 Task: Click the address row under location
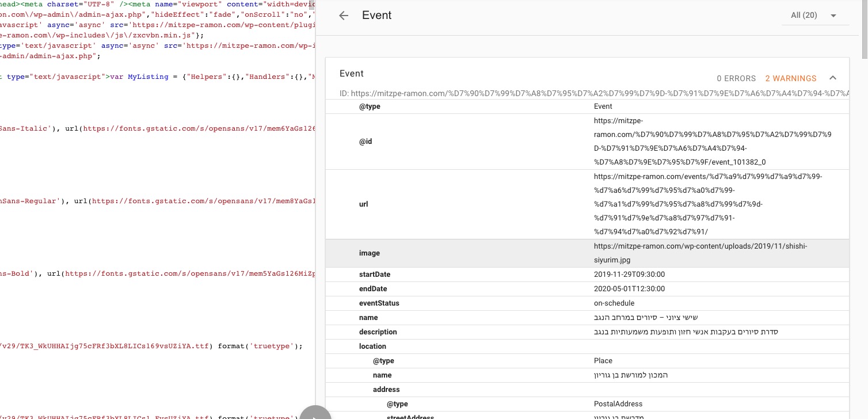coord(587,390)
